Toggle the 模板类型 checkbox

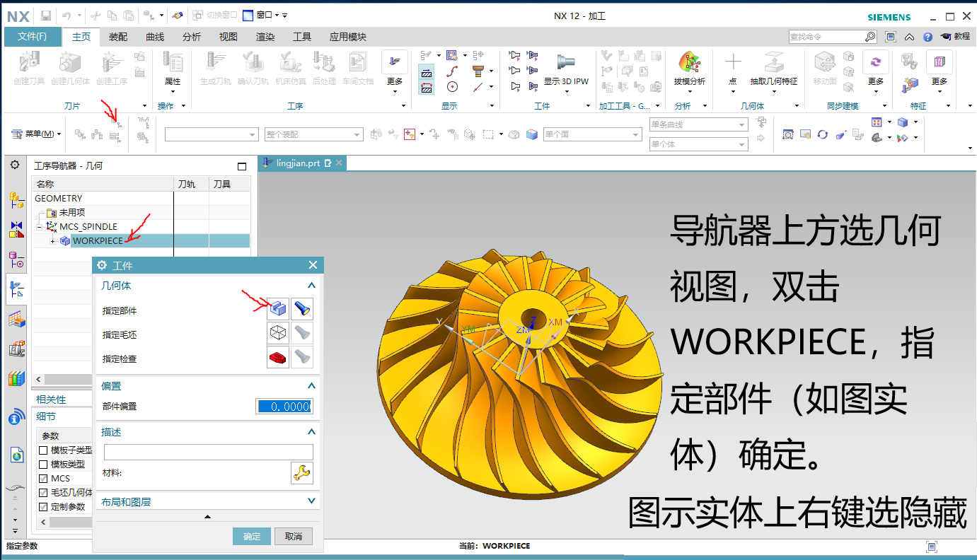[x=43, y=465]
